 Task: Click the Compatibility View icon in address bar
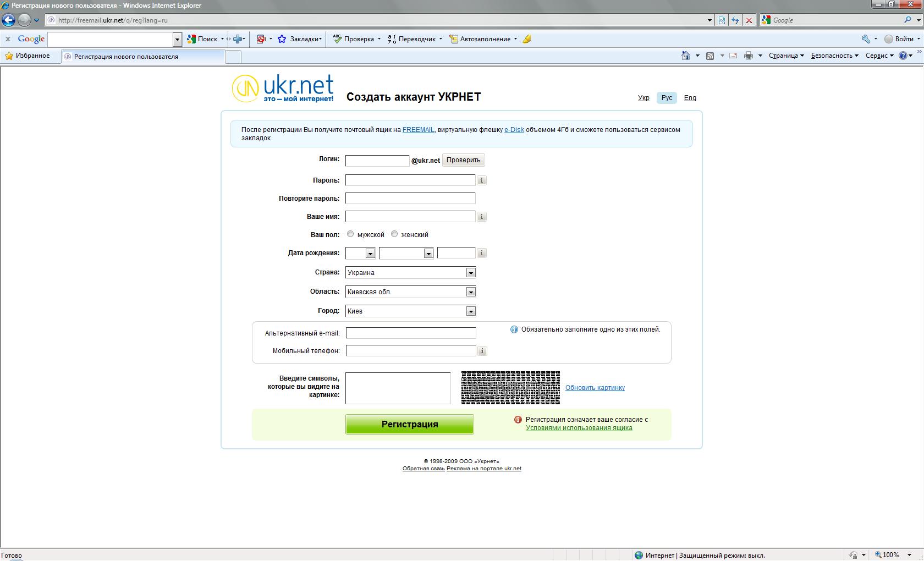(x=722, y=20)
